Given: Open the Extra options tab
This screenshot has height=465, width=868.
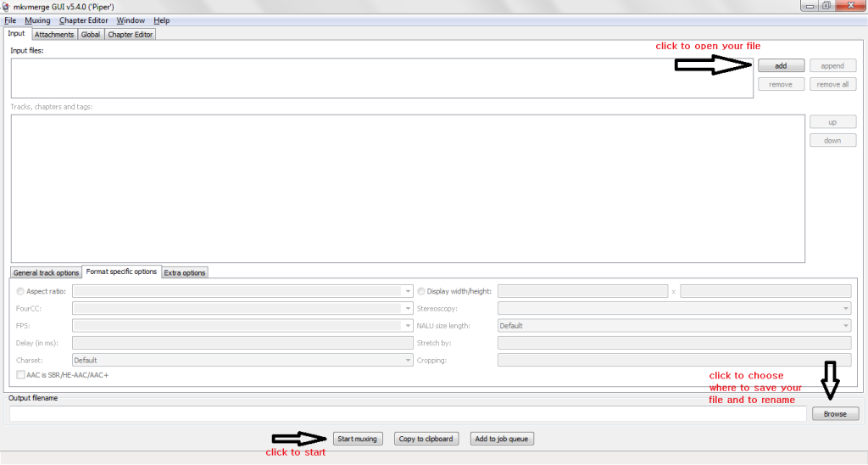Looking at the screenshot, I should coord(184,272).
